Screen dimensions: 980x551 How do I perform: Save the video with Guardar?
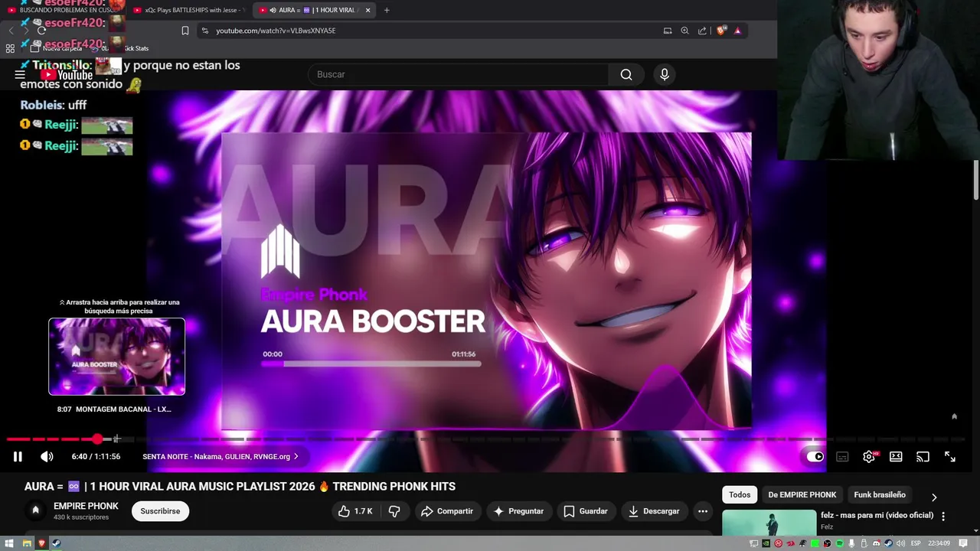click(586, 511)
